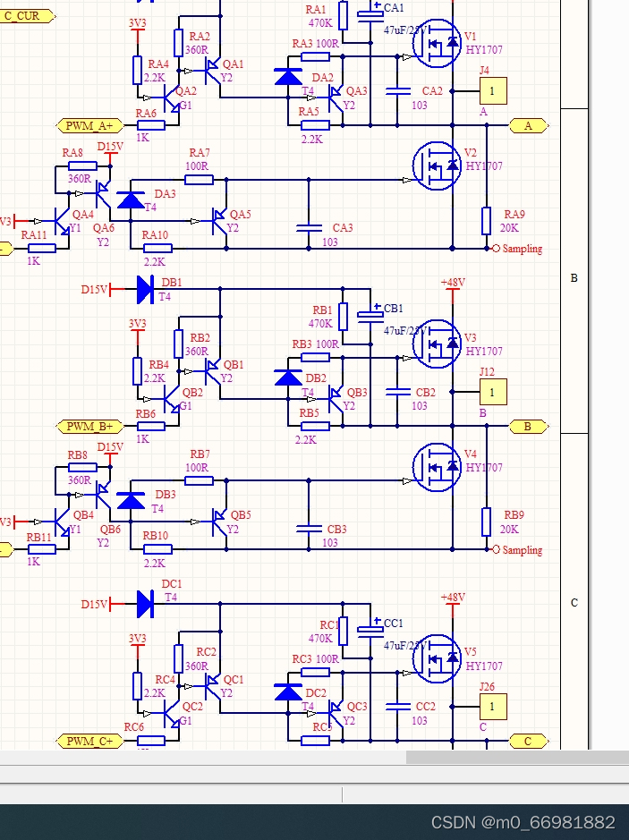
Task: Select resistor RB7 100R symbol
Action: click(x=199, y=480)
